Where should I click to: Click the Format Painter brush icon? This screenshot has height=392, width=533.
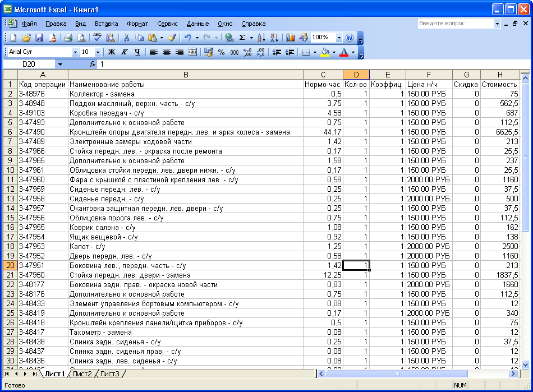[172, 38]
